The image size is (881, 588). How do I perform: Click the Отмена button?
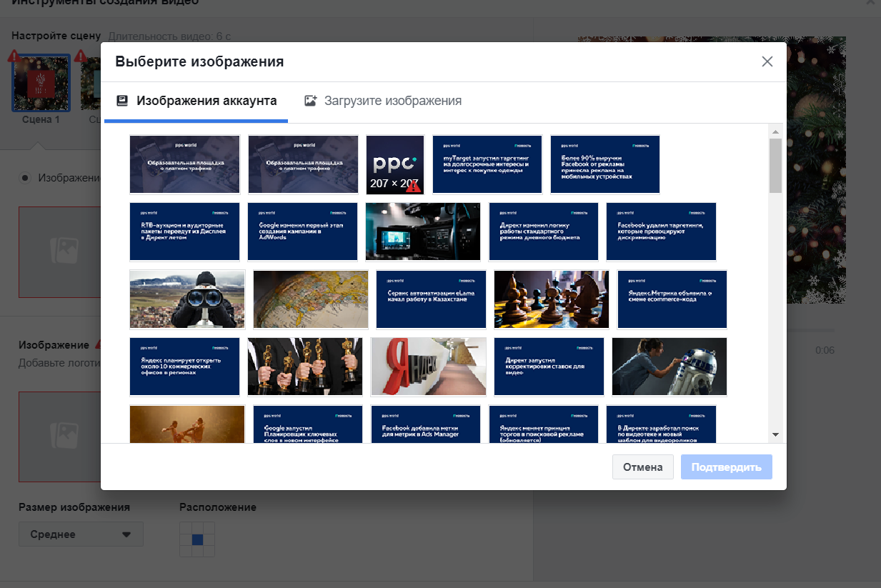(x=642, y=467)
